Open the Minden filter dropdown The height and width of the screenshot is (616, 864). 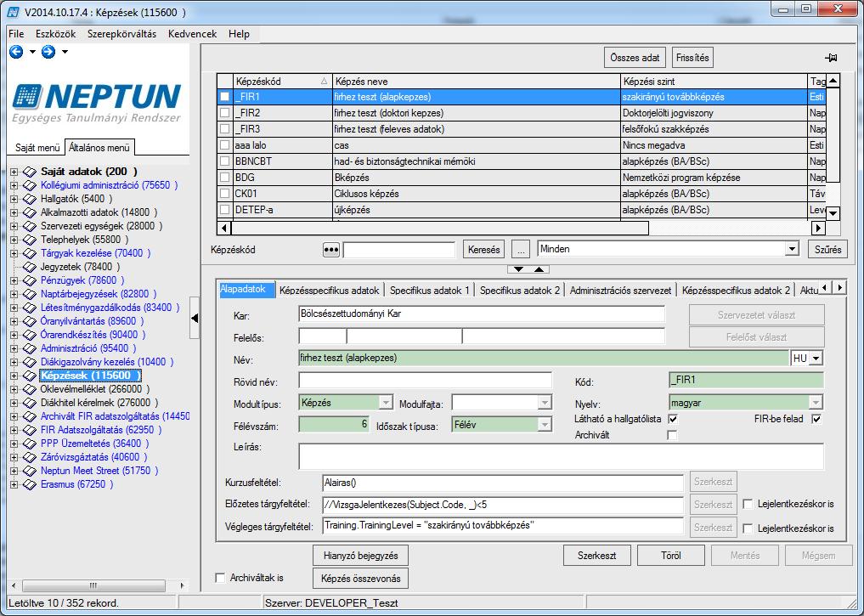792,249
